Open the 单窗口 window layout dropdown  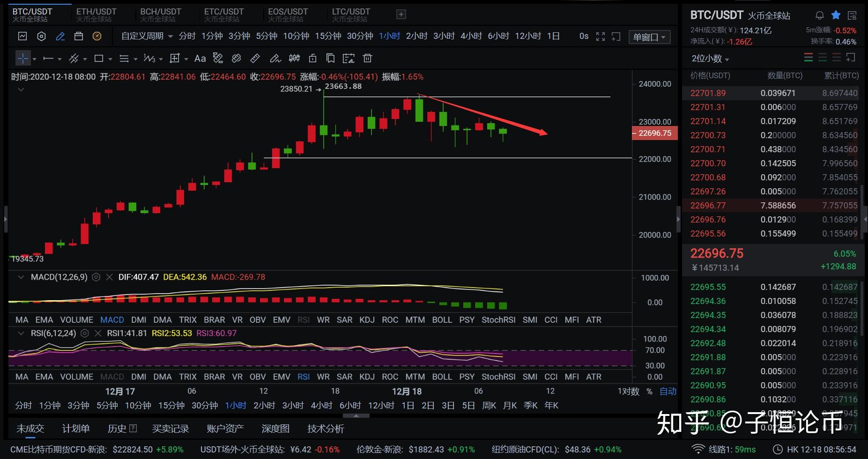tap(649, 37)
